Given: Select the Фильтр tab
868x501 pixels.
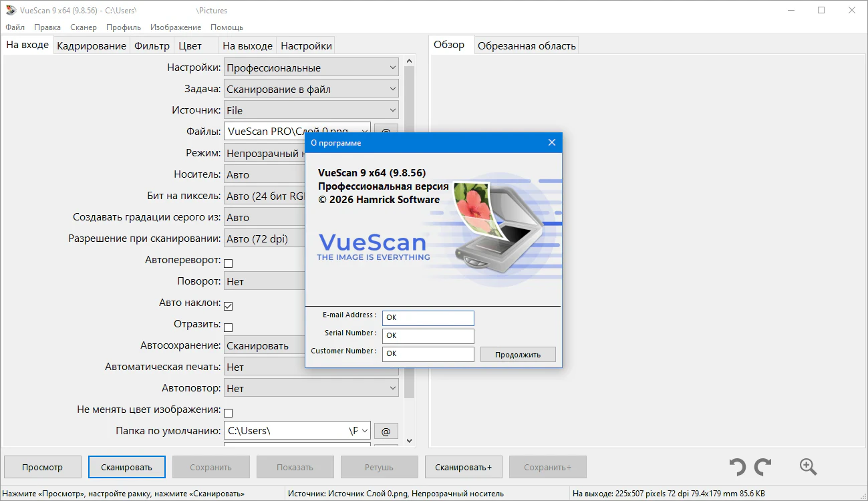Looking at the screenshot, I should pyautogui.click(x=152, y=46).
